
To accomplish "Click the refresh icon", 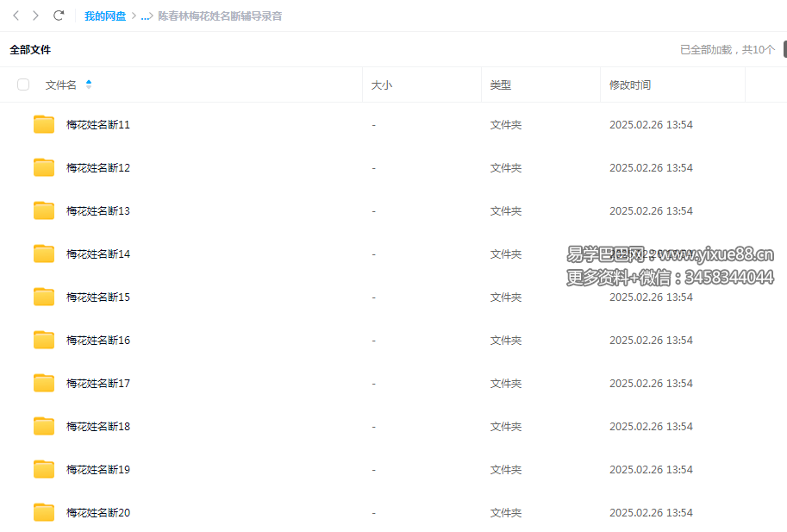I will [59, 16].
